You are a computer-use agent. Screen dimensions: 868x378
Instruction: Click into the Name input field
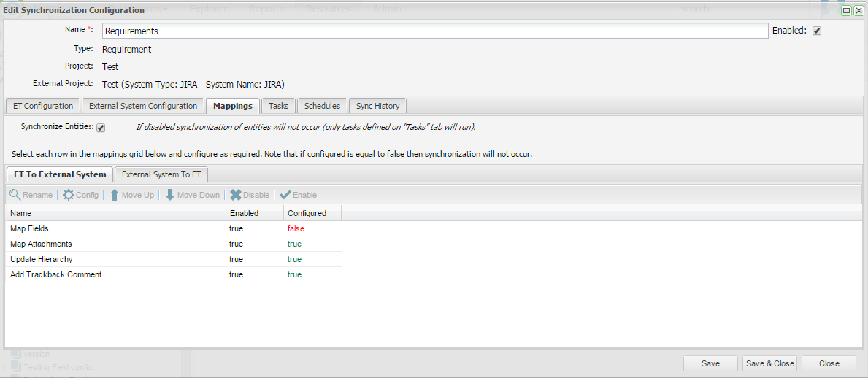click(x=434, y=31)
